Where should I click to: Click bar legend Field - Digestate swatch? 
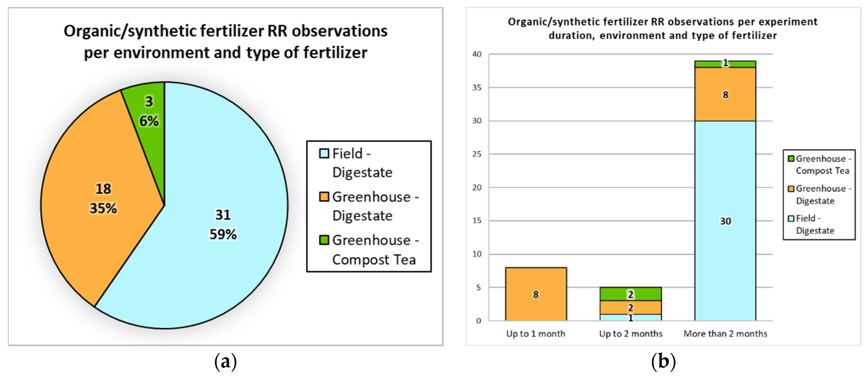791,218
